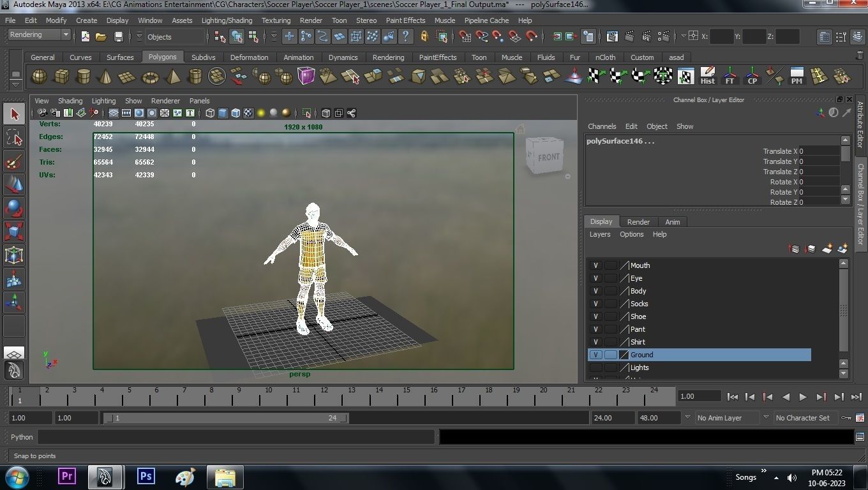Click the save scene floppy icon
The image size is (868, 490).
(x=117, y=37)
